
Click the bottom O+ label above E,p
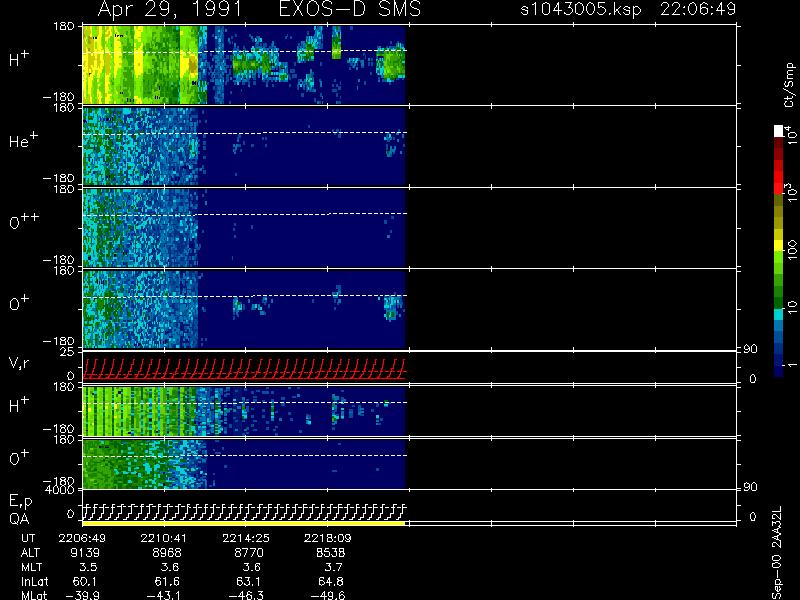coord(19,458)
